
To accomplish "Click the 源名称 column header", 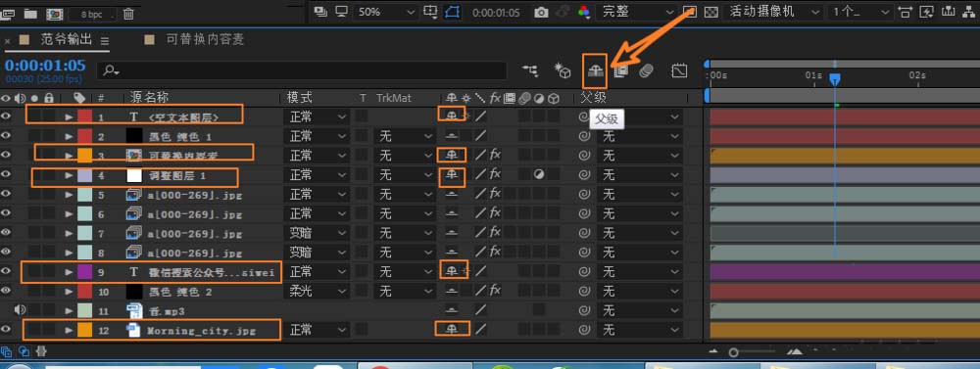I will coord(149,98).
